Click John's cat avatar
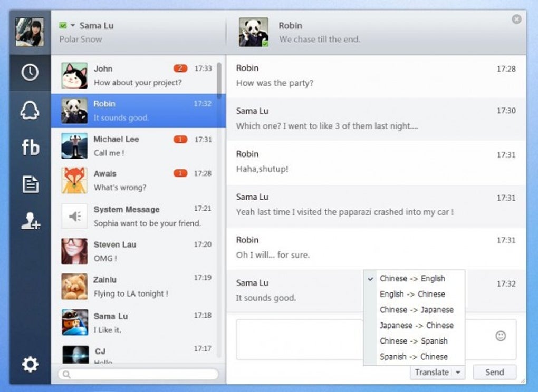538x392 pixels. 74,75
